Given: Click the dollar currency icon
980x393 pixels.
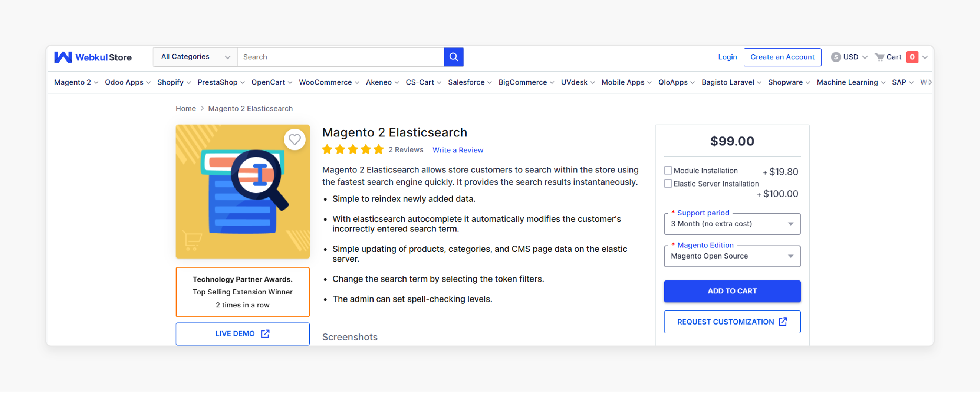Looking at the screenshot, I should point(836,57).
